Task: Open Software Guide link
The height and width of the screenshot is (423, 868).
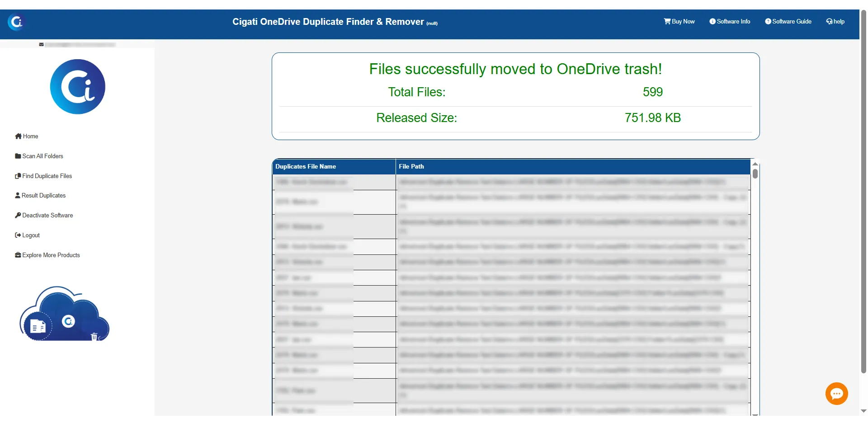Action: point(788,21)
